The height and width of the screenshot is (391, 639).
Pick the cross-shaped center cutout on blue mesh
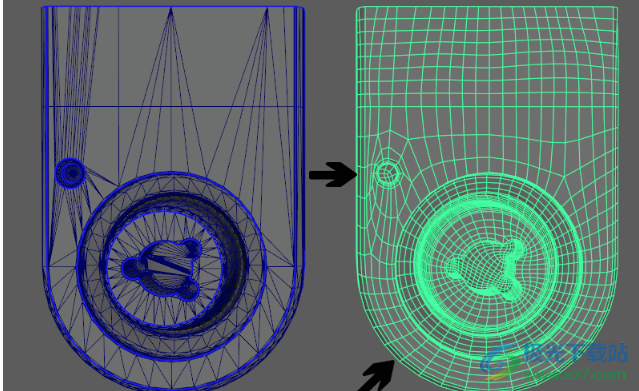[162, 270]
